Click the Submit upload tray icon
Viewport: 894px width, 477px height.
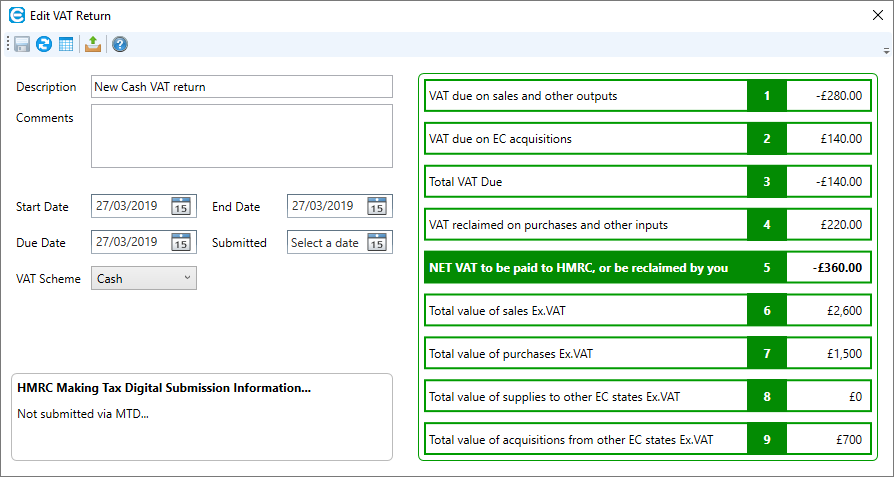[93, 44]
